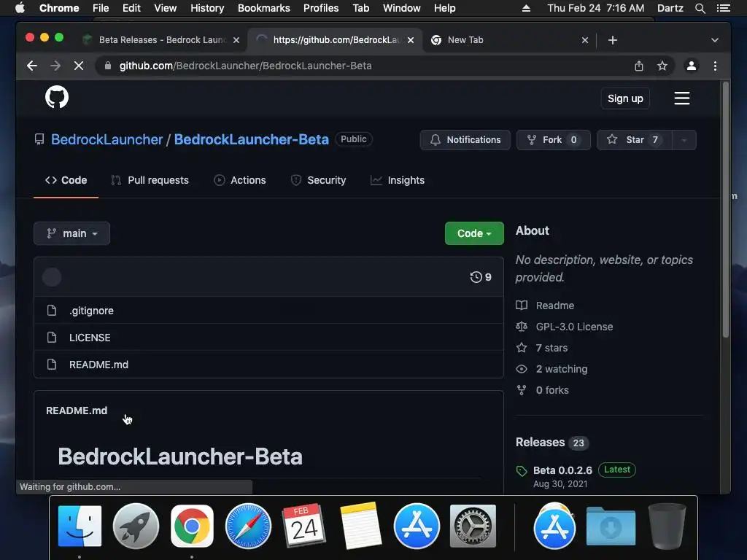The height and width of the screenshot is (560, 747).
Task: Stop loading the page
Action: pos(79,66)
